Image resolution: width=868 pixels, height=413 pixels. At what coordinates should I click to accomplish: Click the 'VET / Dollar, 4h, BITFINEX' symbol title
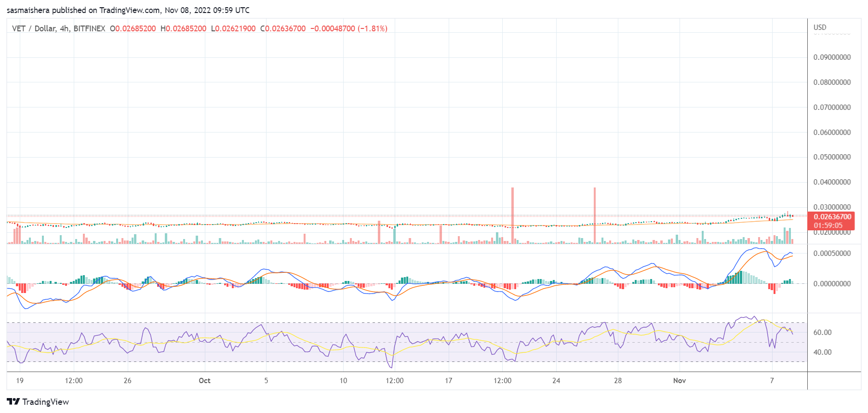[x=58, y=28]
